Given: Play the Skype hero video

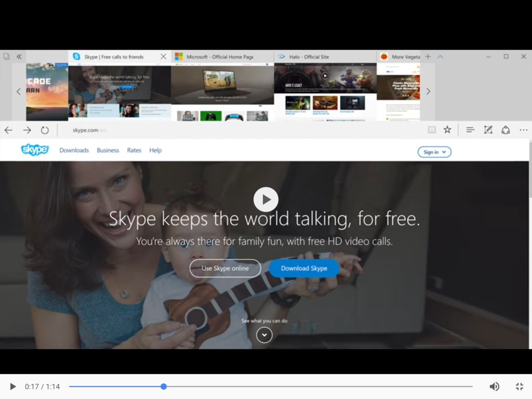Looking at the screenshot, I should (x=265, y=199).
